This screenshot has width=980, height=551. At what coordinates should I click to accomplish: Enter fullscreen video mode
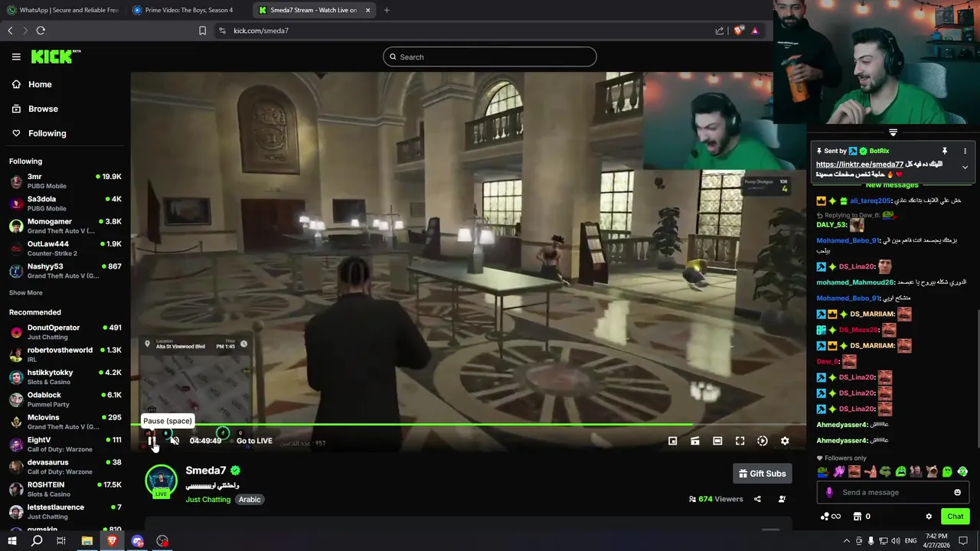tap(740, 441)
